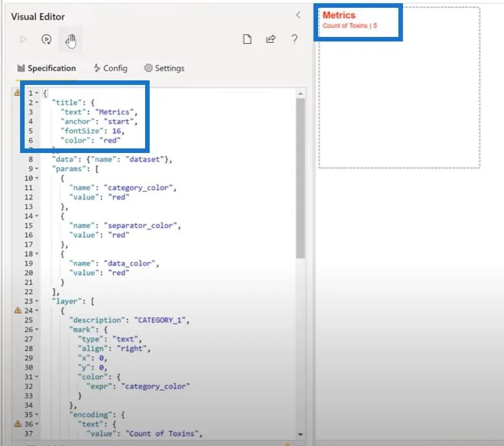Open the export/share specification icon
Screen dimensions: 504x446
tap(271, 40)
